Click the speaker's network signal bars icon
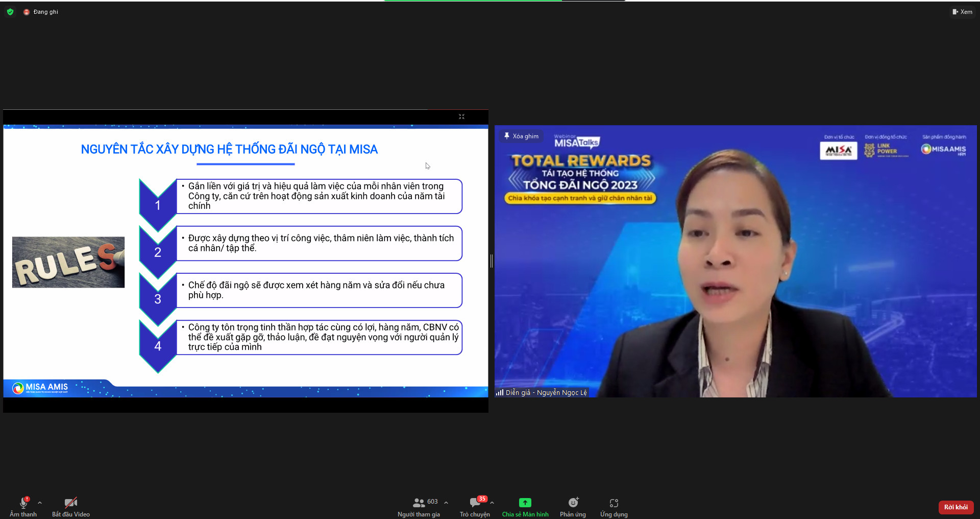Viewport: 980px width, 519px height. 500,392
